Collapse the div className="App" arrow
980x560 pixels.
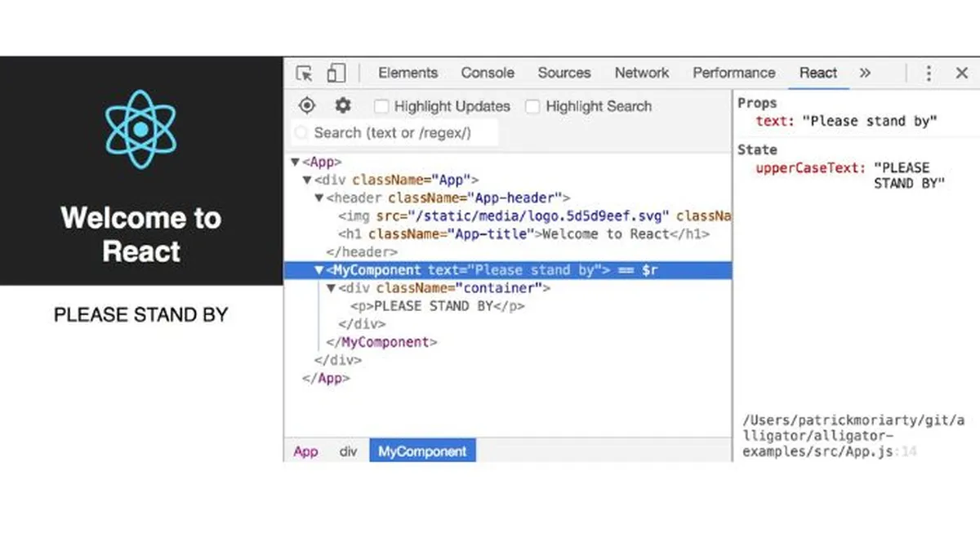pyautogui.click(x=307, y=180)
